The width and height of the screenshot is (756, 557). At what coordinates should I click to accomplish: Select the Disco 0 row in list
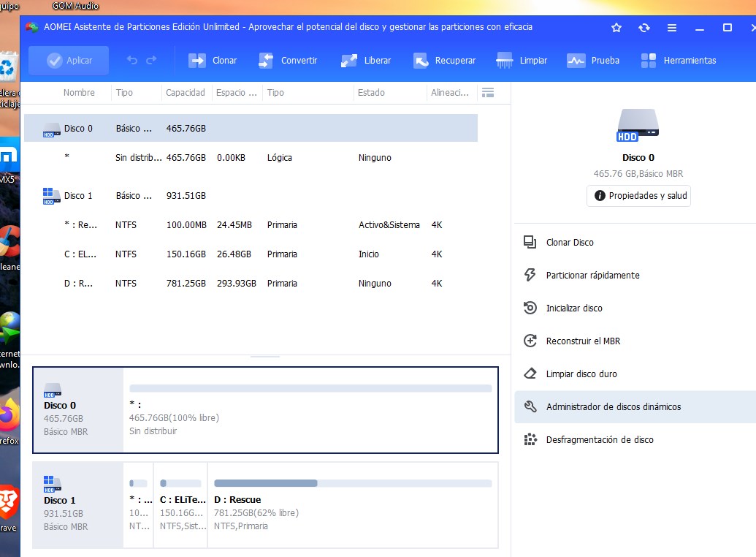pyautogui.click(x=251, y=128)
